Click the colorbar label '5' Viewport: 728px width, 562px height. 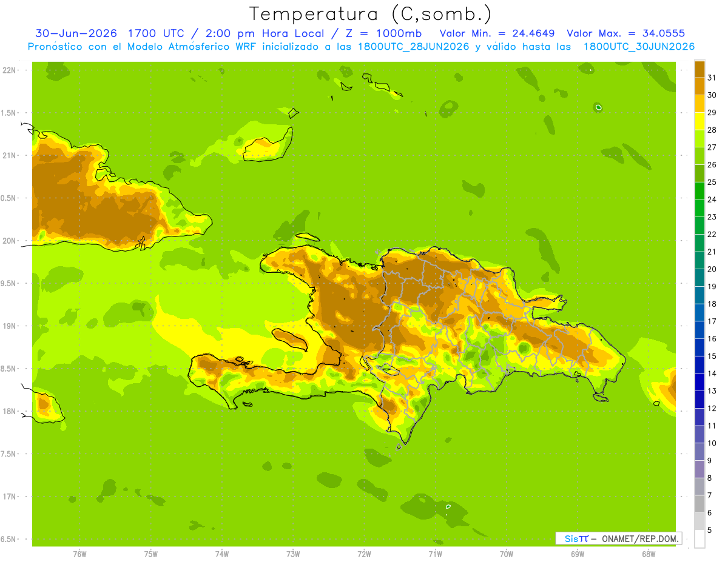tap(710, 530)
